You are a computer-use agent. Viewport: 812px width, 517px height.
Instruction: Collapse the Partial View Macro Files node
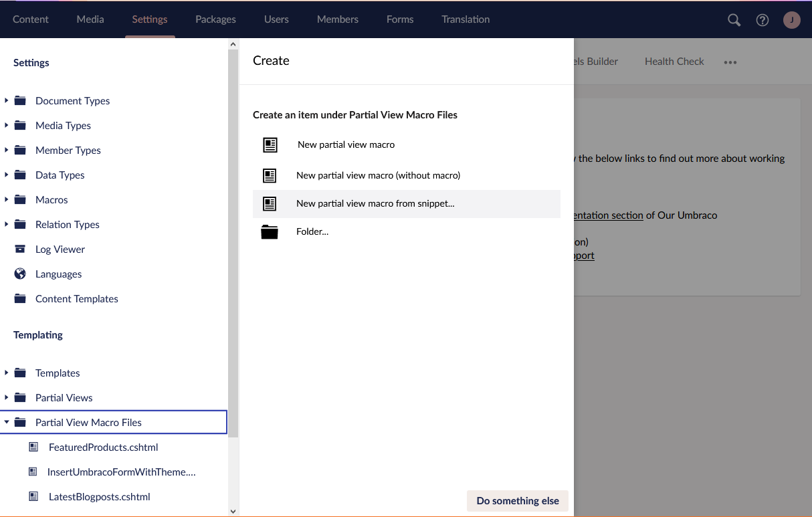click(7, 423)
